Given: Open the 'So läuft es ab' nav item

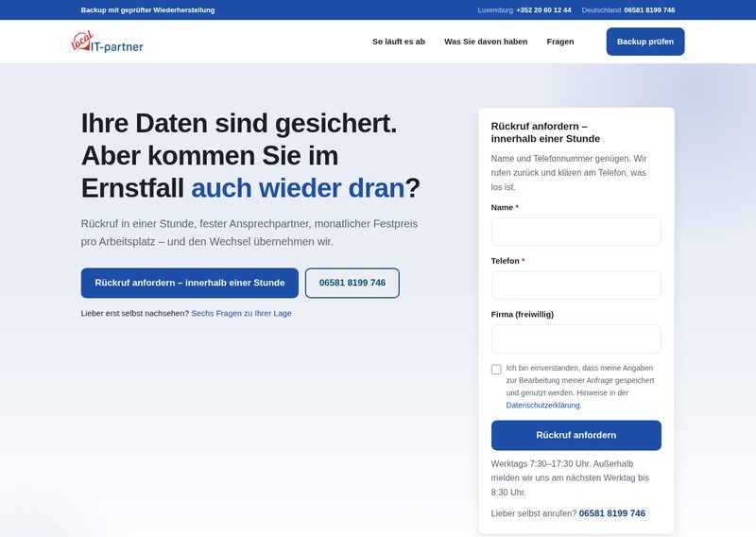Looking at the screenshot, I should [x=398, y=42].
